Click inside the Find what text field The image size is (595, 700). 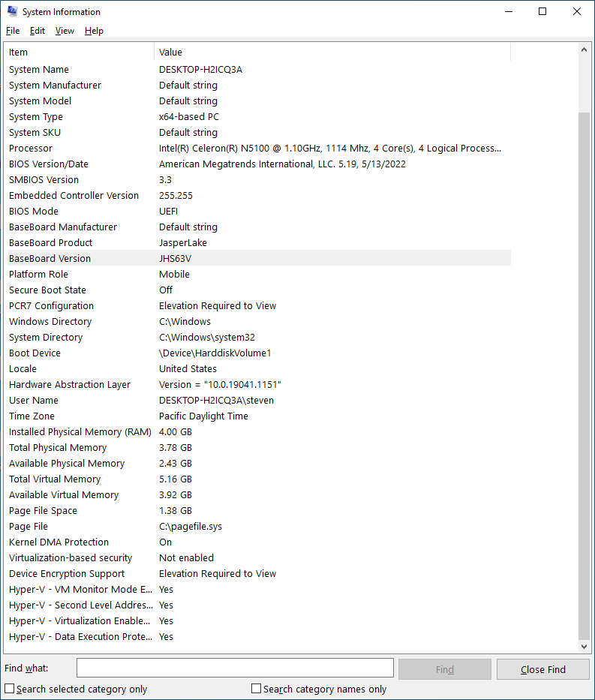[235, 668]
